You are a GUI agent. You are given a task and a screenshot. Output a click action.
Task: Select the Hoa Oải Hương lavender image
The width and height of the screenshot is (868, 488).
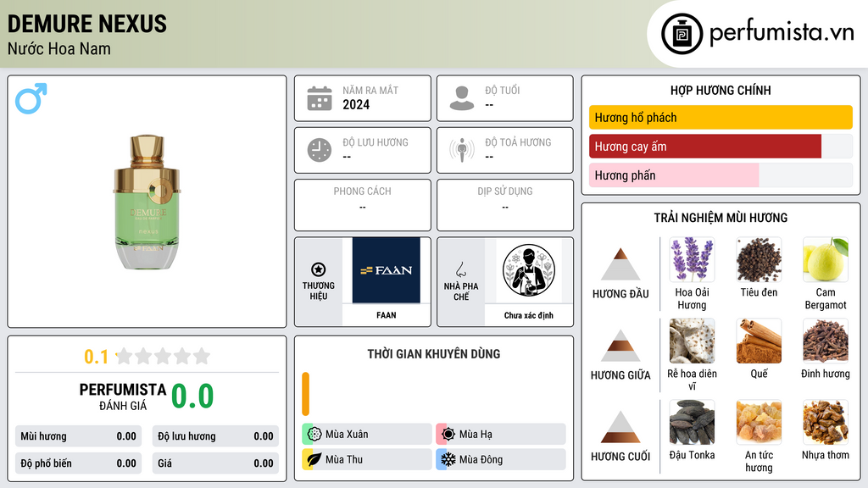coord(692,259)
